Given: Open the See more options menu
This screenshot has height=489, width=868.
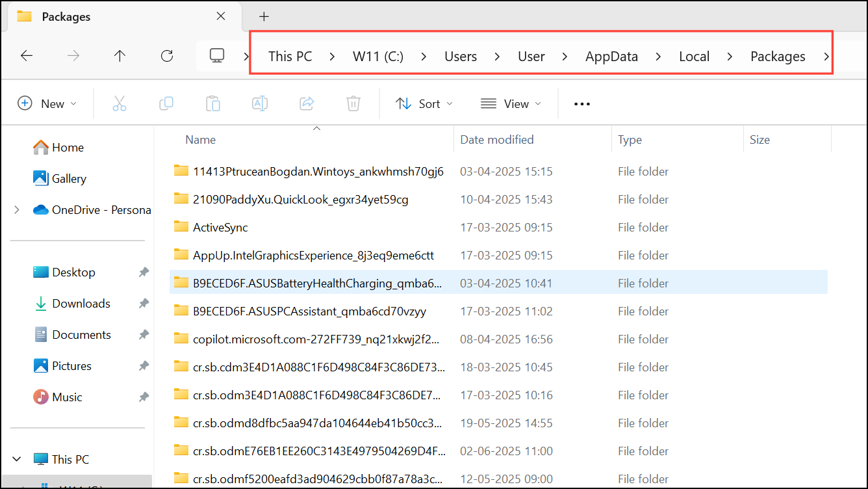Looking at the screenshot, I should pyautogui.click(x=582, y=103).
